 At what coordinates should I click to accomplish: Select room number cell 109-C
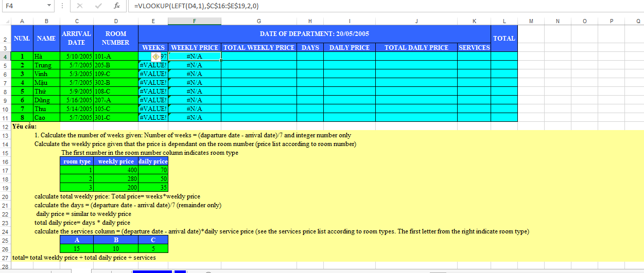click(x=116, y=74)
